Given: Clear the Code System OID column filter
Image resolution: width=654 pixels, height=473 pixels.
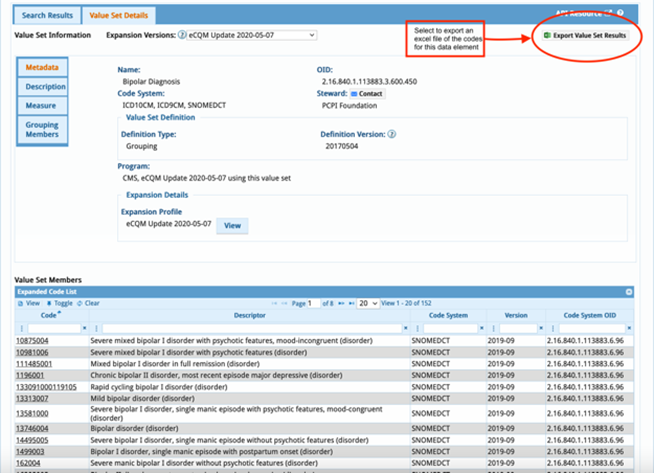Looking at the screenshot, I should [629, 329].
